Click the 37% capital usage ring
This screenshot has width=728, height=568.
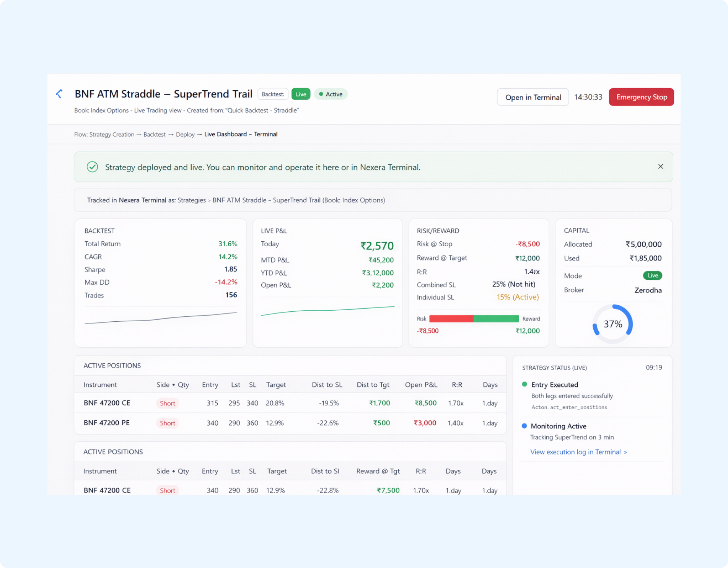pos(612,324)
